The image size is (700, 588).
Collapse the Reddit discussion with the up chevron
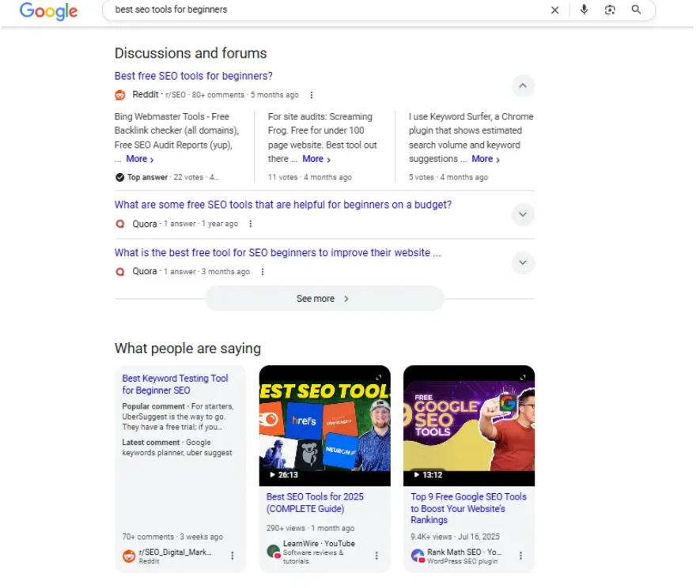[x=523, y=85]
